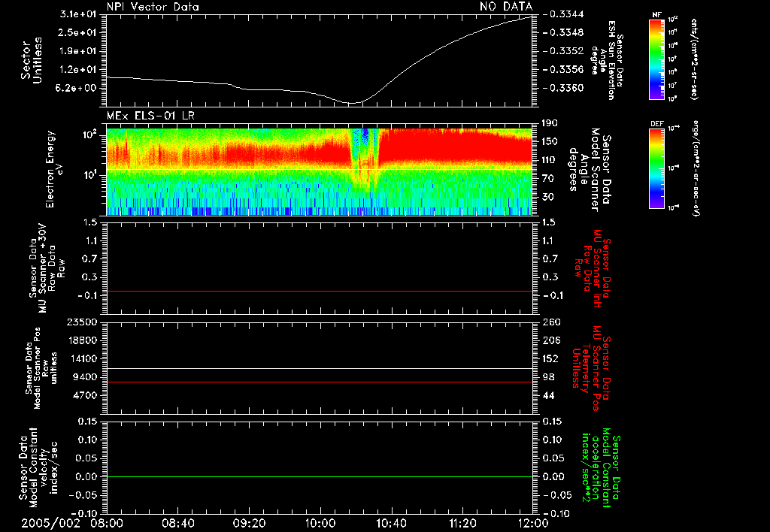Click the MEx ELS-01 LR panel title

coord(150,116)
